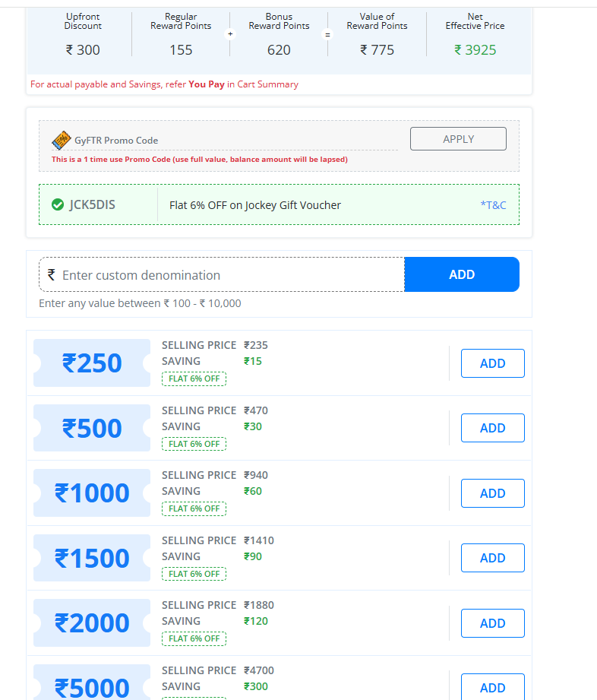The image size is (597, 700).
Task: Add the ₹500 denomination voucher
Action: coord(492,428)
